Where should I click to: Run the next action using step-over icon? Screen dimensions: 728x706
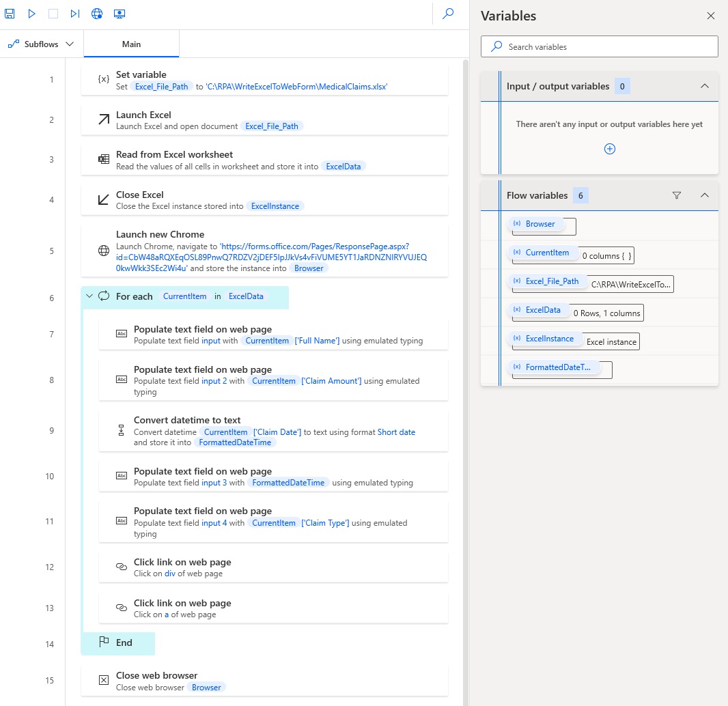[x=74, y=13]
